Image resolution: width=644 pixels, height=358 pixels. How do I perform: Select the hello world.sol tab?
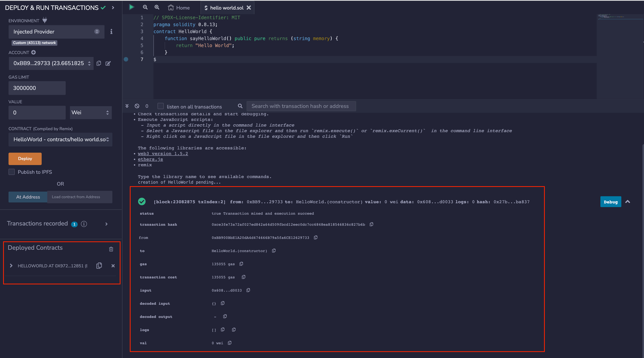point(226,8)
